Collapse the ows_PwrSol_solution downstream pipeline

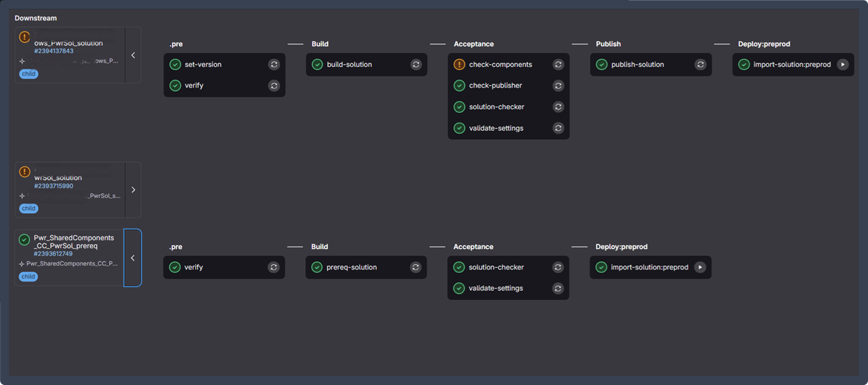click(133, 55)
